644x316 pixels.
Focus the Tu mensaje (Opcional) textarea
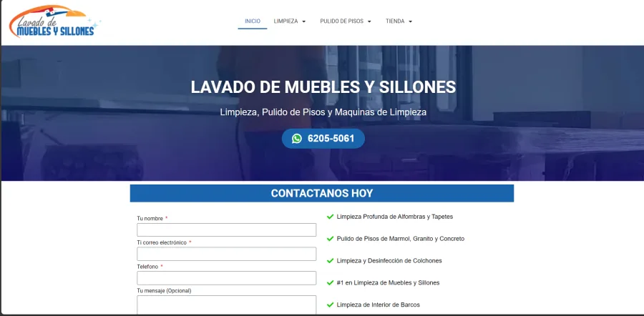pyautogui.click(x=226, y=305)
